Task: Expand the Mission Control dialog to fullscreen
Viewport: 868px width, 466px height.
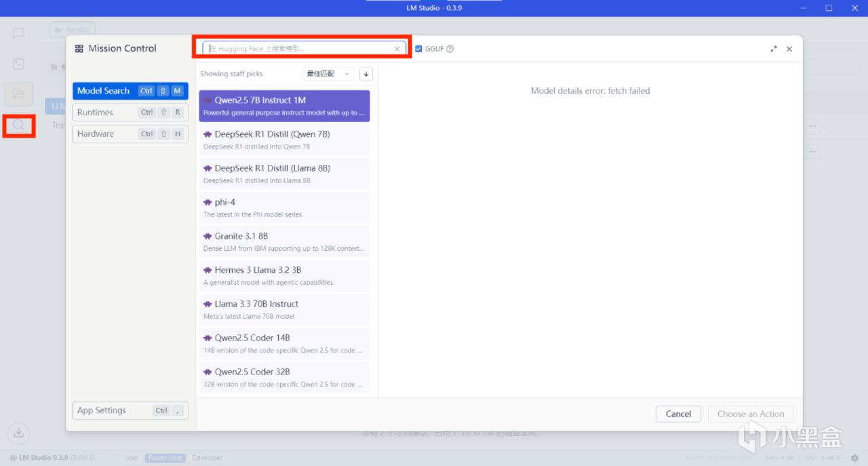Action: pos(774,49)
